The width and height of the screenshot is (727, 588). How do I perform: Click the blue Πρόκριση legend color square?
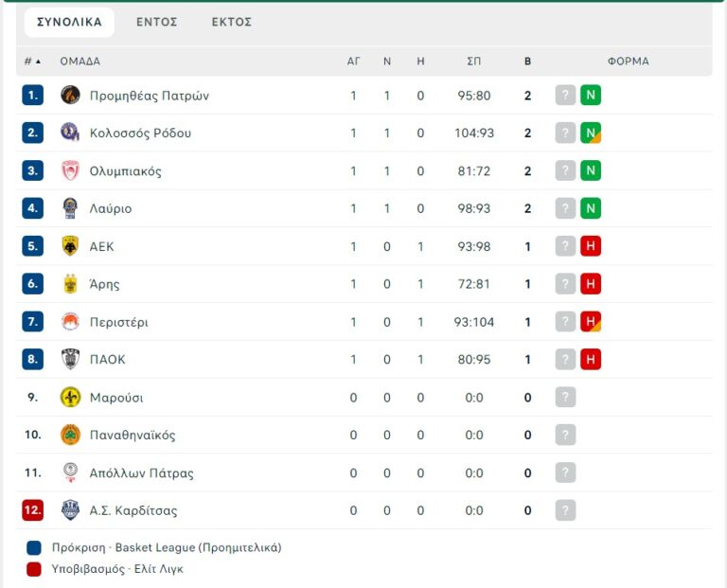point(35,547)
